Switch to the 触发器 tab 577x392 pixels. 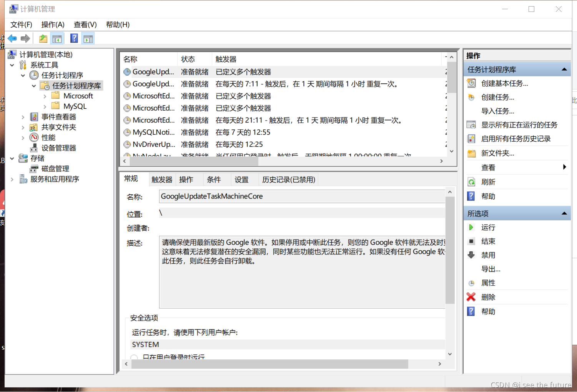162,179
